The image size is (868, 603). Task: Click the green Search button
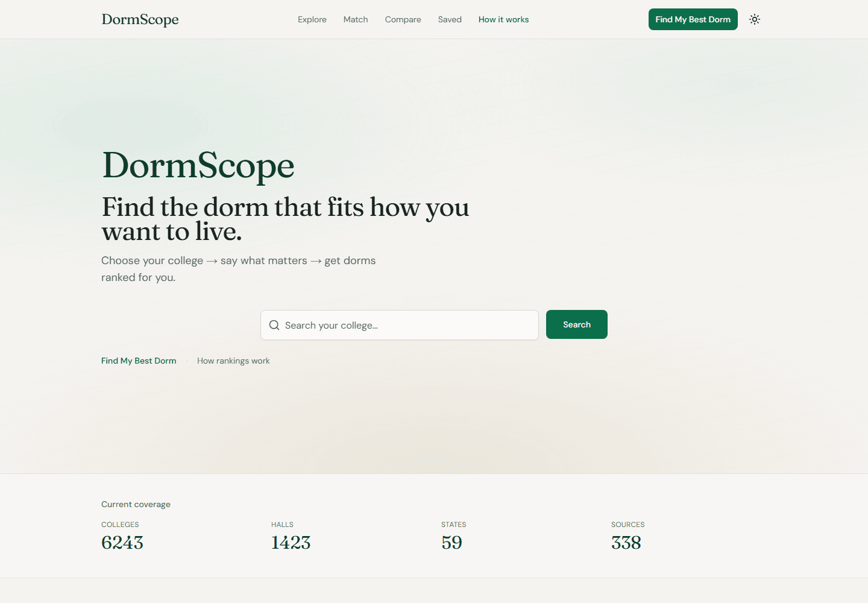pos(577,324)
